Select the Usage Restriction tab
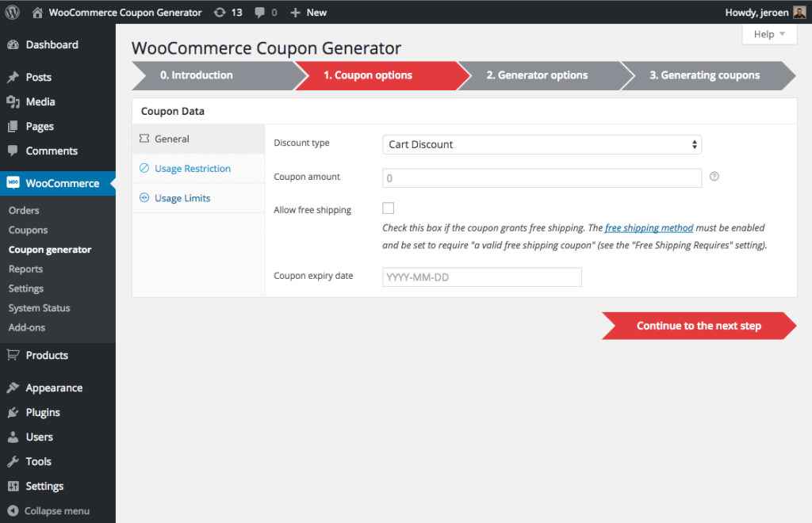The image size is (812, 523). pos(191,168)
